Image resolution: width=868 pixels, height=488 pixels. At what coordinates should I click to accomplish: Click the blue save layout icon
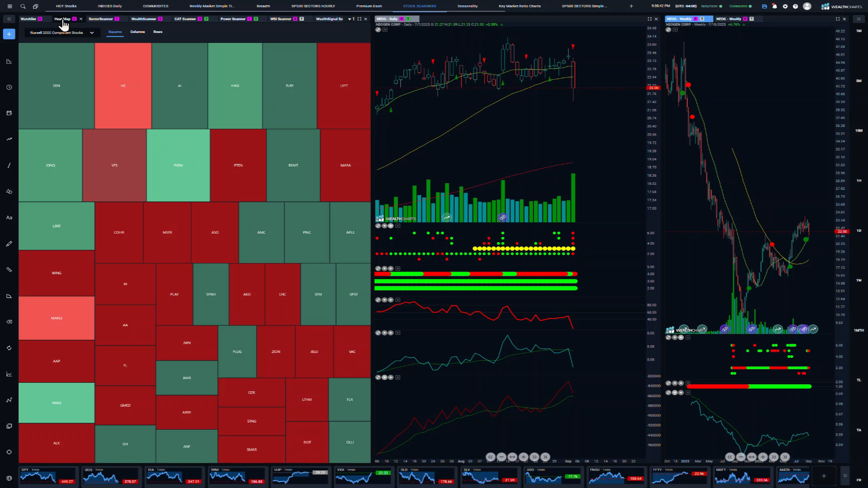(x=764, y=6)
